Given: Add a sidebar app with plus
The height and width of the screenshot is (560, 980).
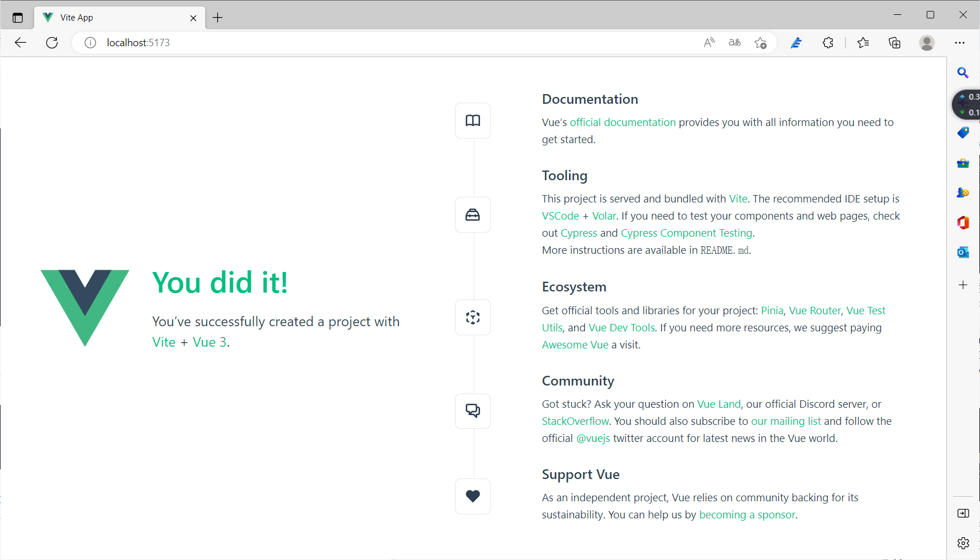Looking at the screenshot, I should [963, 285].
